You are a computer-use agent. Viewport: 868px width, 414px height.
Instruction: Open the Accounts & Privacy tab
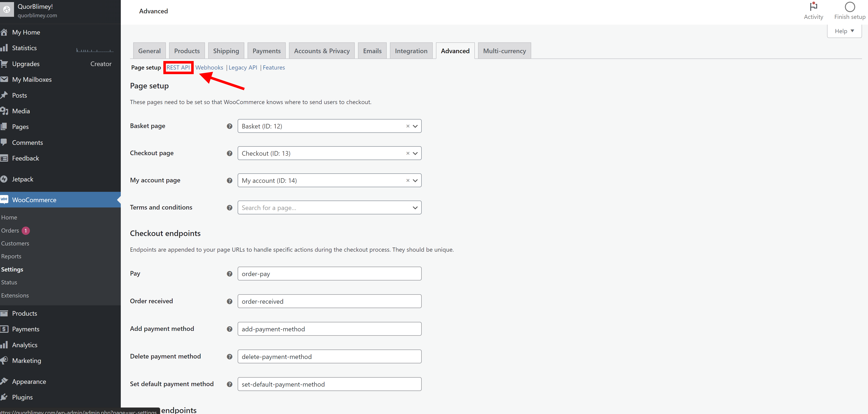point(321,51)
